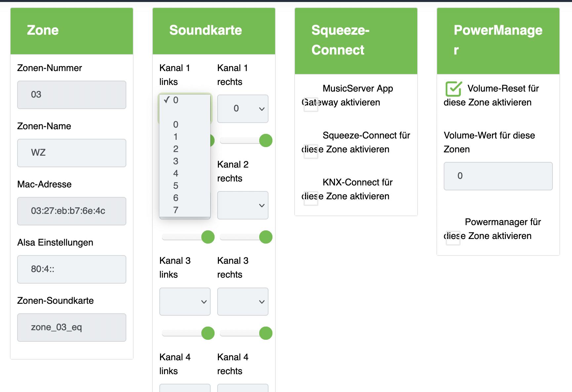Select option 3 in open channel list

(176, 161)
